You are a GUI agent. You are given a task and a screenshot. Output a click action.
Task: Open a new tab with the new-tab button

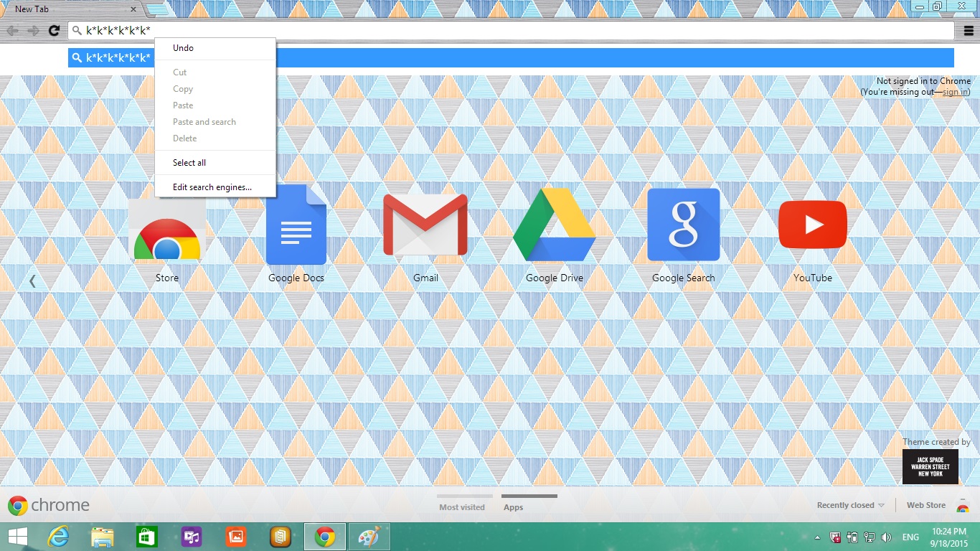(157, 9)
